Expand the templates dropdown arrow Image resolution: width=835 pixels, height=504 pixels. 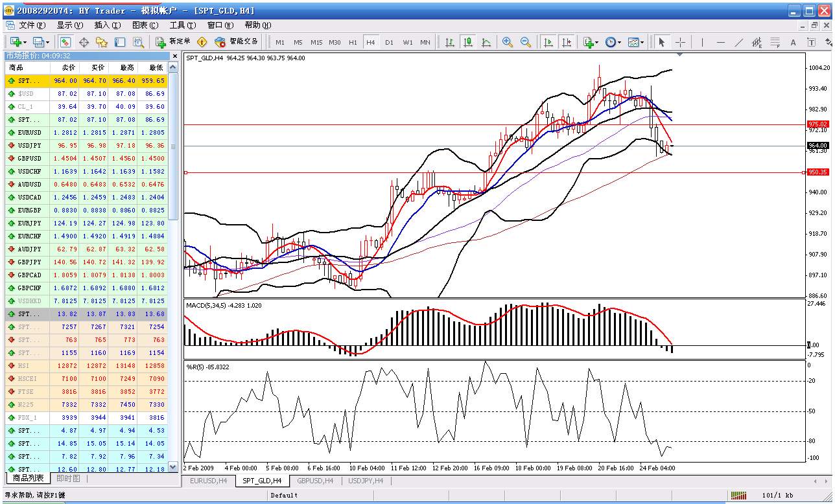[x=642, y=43]
